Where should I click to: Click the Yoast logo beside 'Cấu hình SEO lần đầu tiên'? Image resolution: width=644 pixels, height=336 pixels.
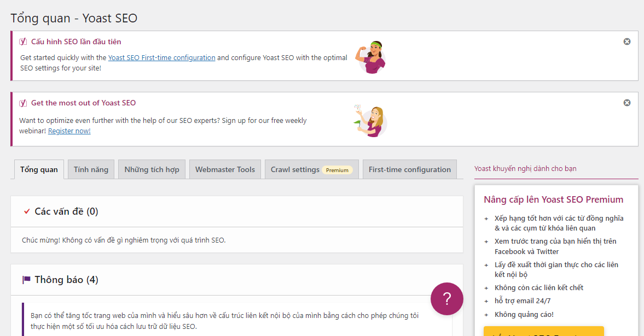23,42
